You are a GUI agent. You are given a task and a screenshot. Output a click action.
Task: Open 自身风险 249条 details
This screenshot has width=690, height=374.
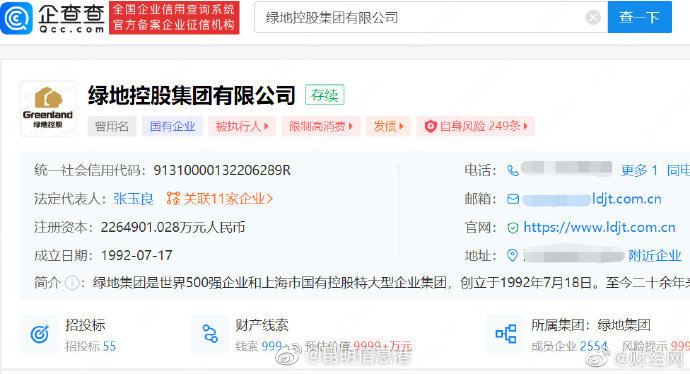(476, 127)
